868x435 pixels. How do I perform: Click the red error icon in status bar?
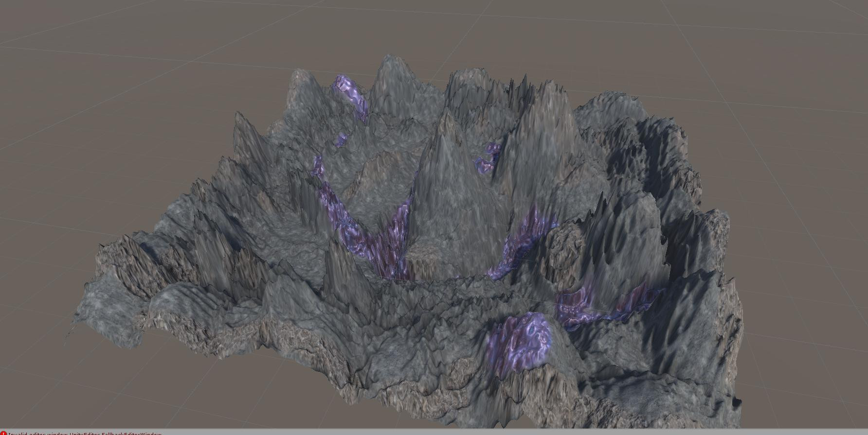click(4, 433)
